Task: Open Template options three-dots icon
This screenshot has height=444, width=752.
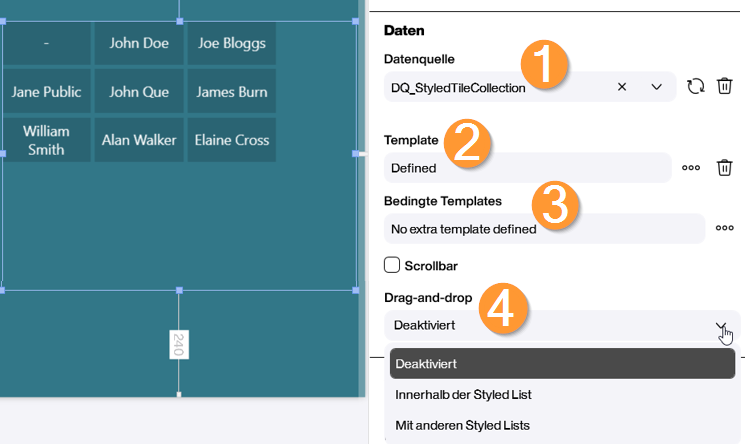Action: [x=691, y=168]
